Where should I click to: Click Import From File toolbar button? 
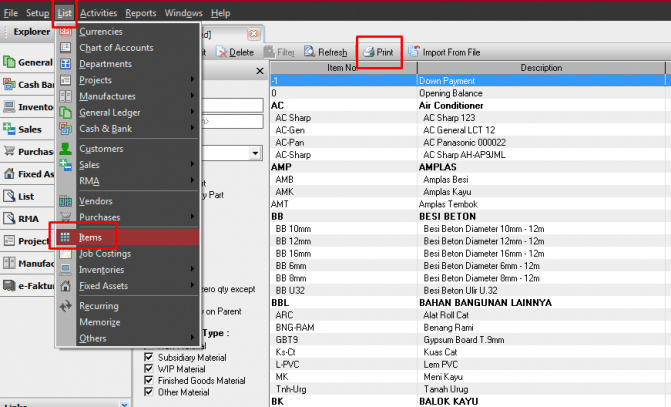pos(447,51)
